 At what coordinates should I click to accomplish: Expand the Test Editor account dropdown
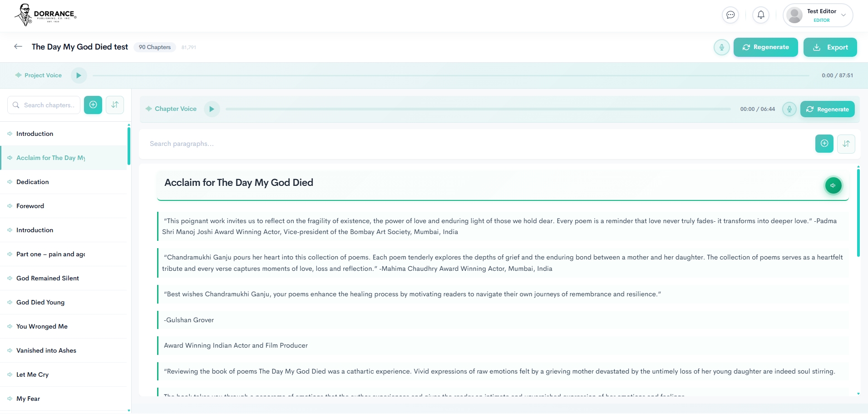point(843,15)
